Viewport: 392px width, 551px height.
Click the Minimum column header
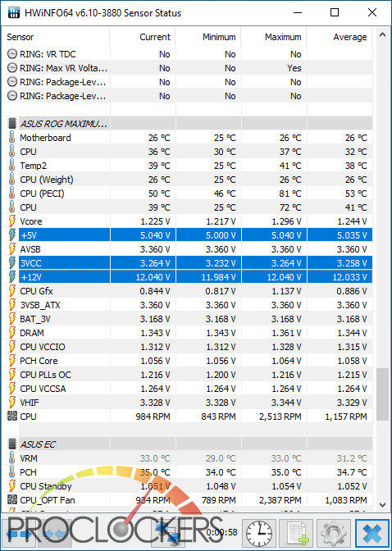click(x=208, y=37)
